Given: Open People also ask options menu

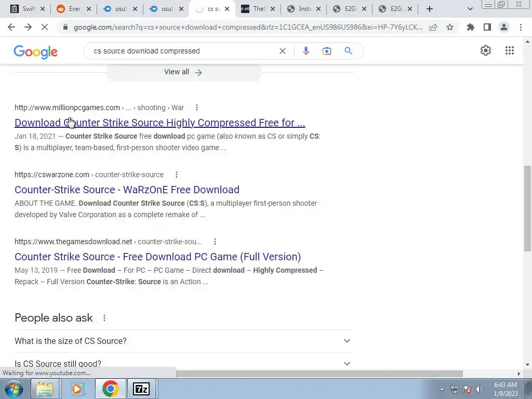Looking at the screenshot, I should click(104, 318).
